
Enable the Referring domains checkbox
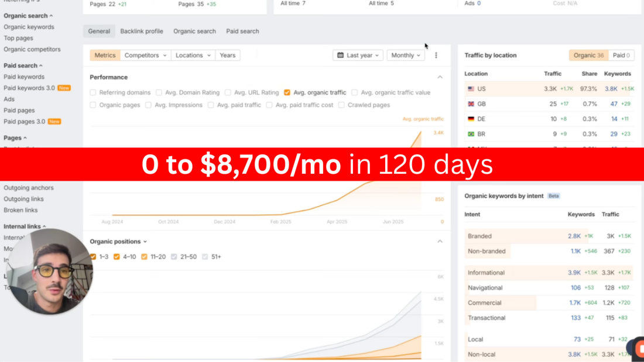pyautogui.click(x=93, y=92)
